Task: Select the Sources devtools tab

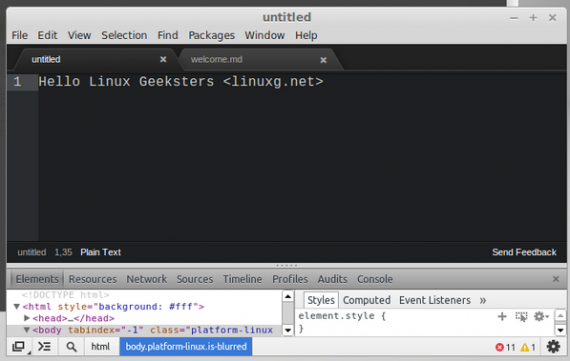Action: coord(195,279)
